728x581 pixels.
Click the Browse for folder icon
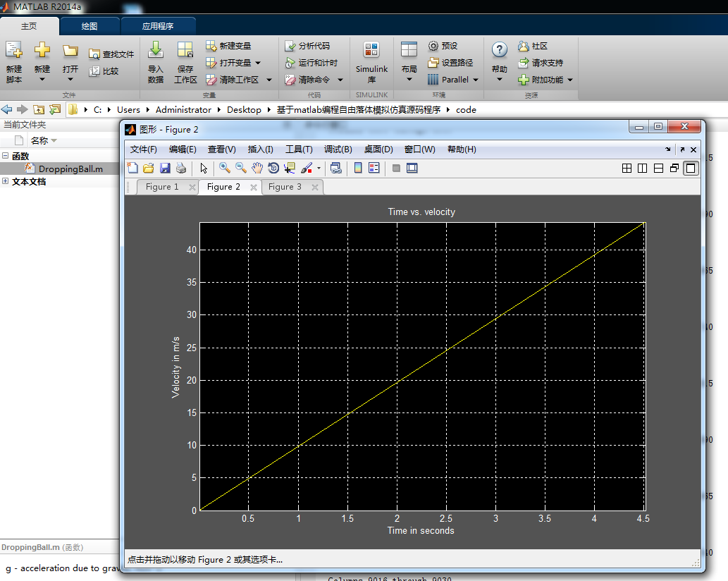[x=55, y=109]
